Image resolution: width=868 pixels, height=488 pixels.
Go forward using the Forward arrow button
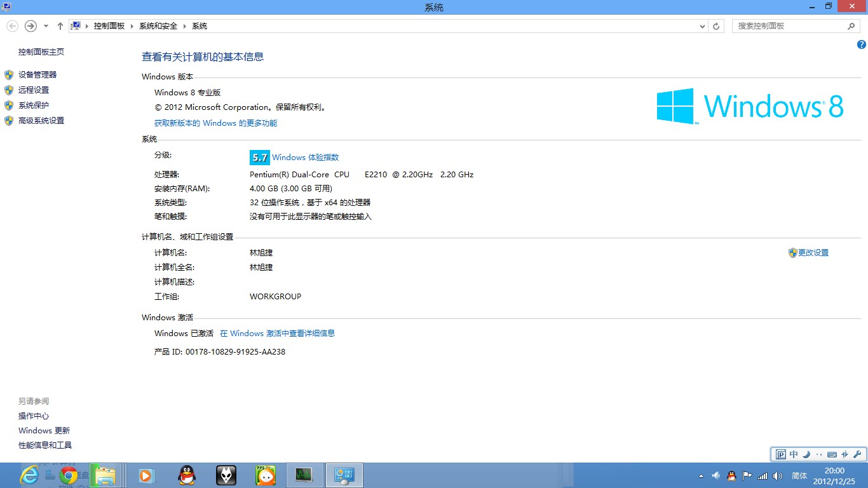pyautogui.click(x=31, y=26)
